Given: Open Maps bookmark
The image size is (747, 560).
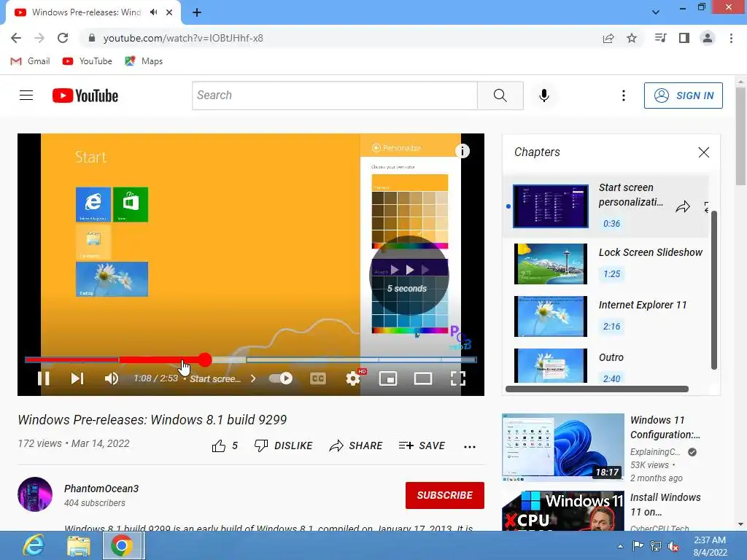Looking at the screenshot, I should [x=144, y=61].
